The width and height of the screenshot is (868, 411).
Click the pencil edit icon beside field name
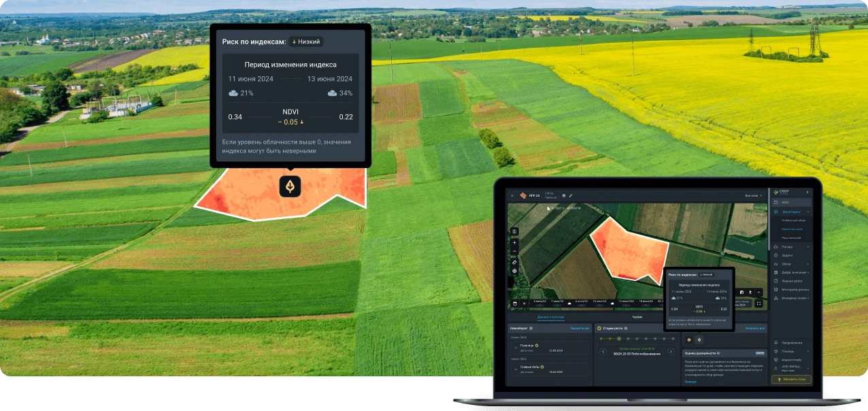571,196
